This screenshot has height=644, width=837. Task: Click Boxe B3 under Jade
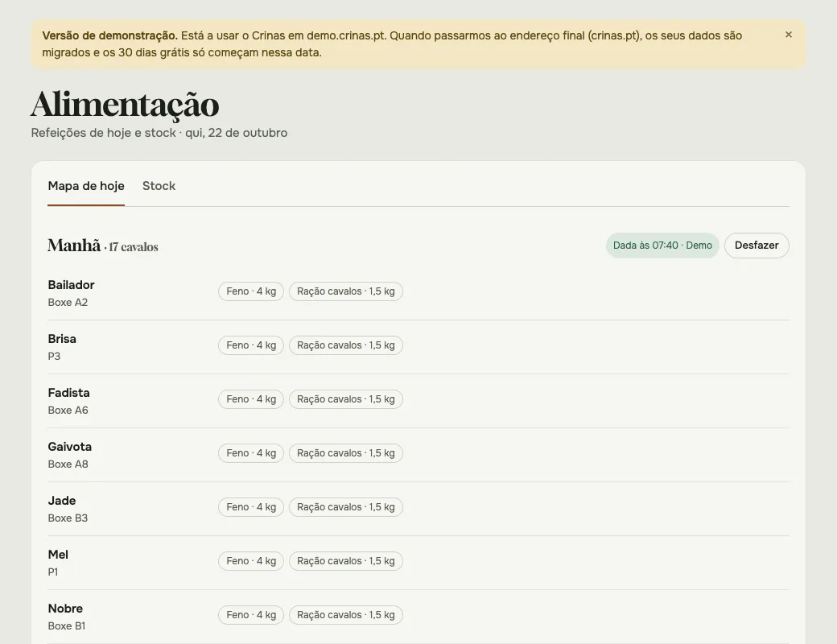coord(68,518)
